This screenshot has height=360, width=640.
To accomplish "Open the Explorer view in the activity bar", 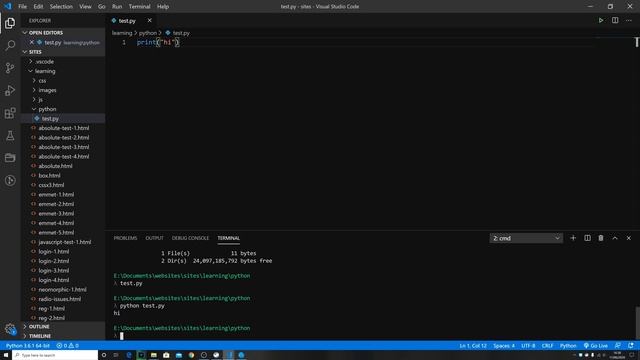I will (10, 23).
